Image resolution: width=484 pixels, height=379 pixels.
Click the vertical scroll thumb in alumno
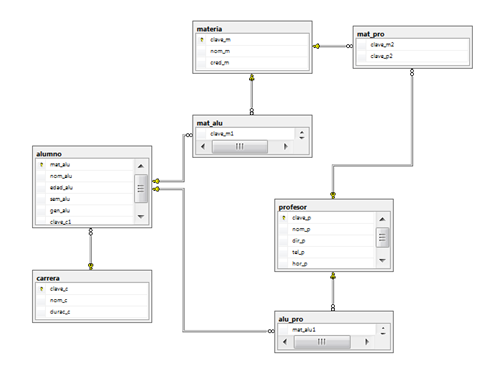coord(141,188)
